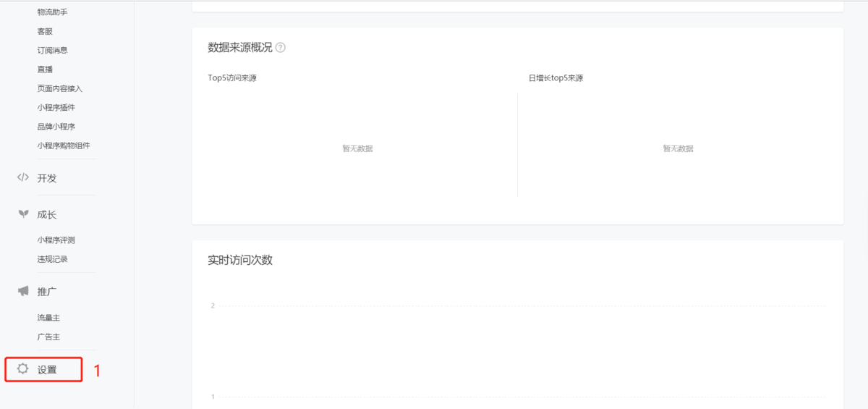This screenshot has height=409, width=868.
Task: Click the 推广 megaphone icon
Action: pos(23,291)
